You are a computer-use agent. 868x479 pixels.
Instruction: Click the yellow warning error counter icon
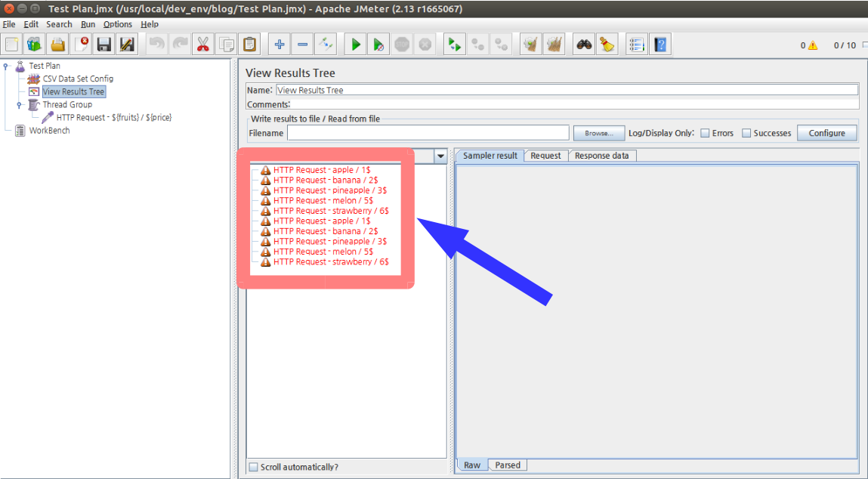pos(813,45)
